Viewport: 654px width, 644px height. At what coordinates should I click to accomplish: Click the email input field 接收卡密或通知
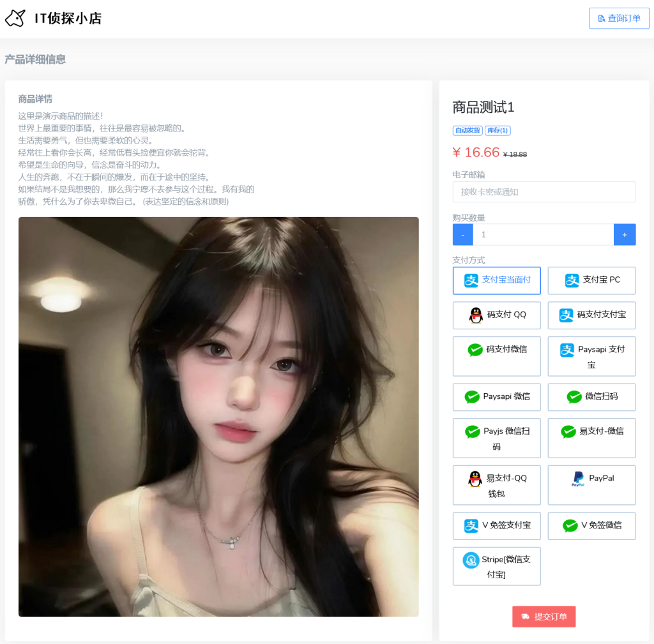(544, 192)
